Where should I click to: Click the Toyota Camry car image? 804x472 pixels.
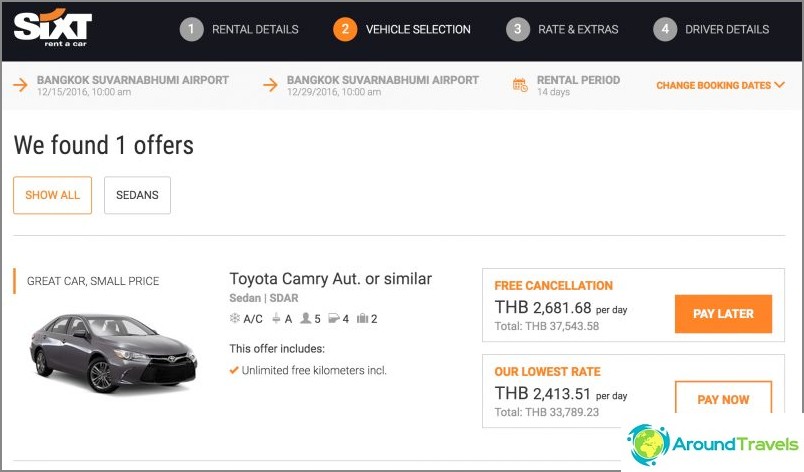point(113,353)
